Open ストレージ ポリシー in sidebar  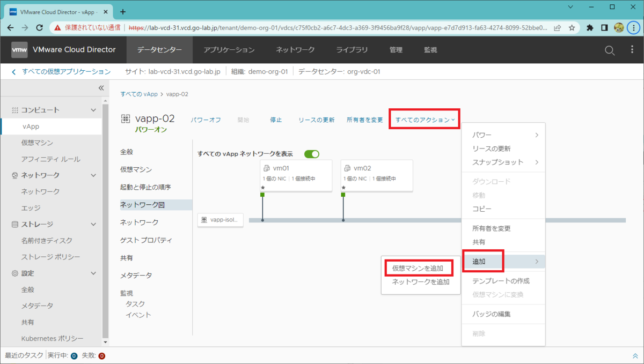[x=50, y=257]
